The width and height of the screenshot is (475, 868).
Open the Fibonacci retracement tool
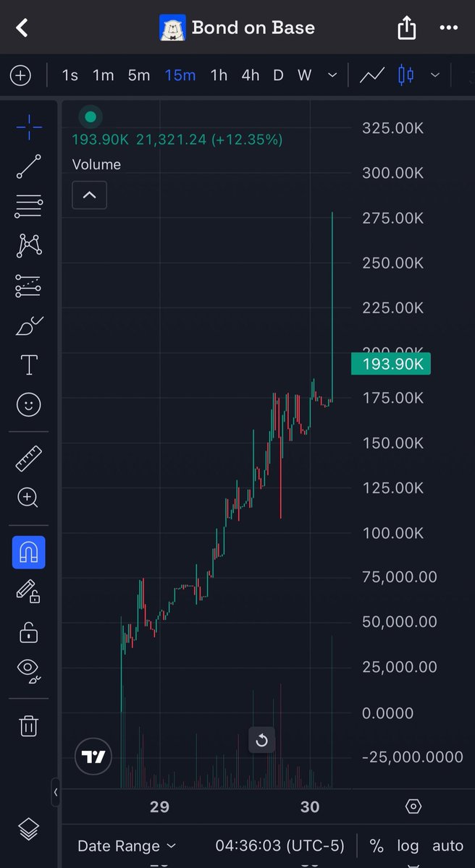pyautogui.click(x=29, y=206)
